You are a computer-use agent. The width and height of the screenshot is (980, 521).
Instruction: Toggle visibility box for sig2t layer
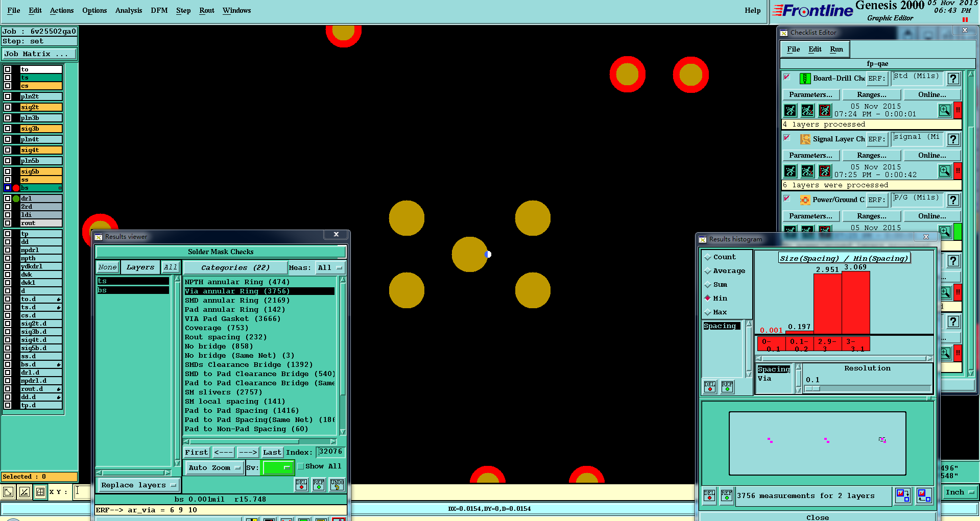(x=8, y=107)
